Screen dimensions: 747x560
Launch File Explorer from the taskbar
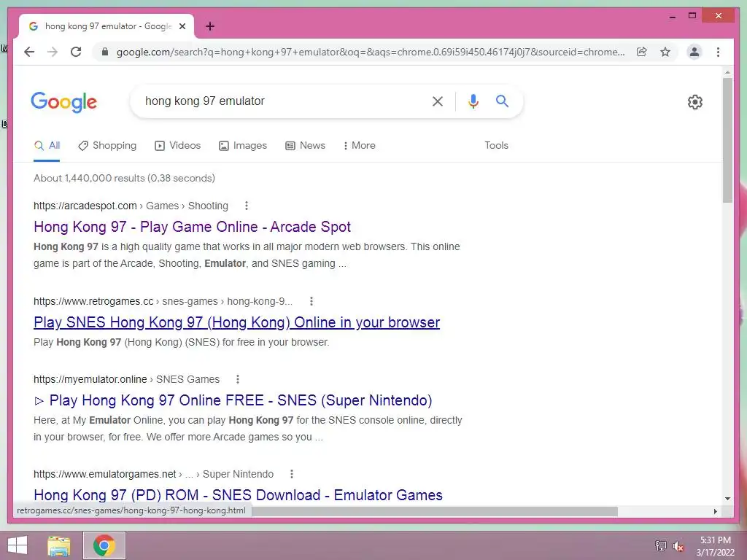[x=59, y=545]
